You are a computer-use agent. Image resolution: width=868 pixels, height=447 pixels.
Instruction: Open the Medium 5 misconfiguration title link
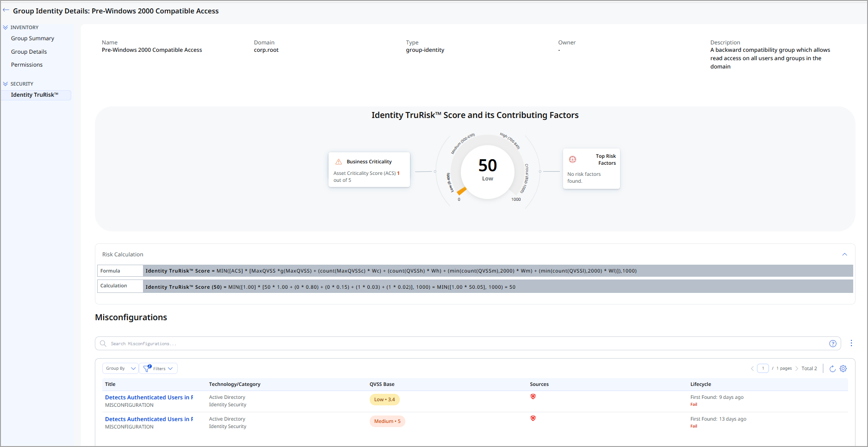click(149, 419)
